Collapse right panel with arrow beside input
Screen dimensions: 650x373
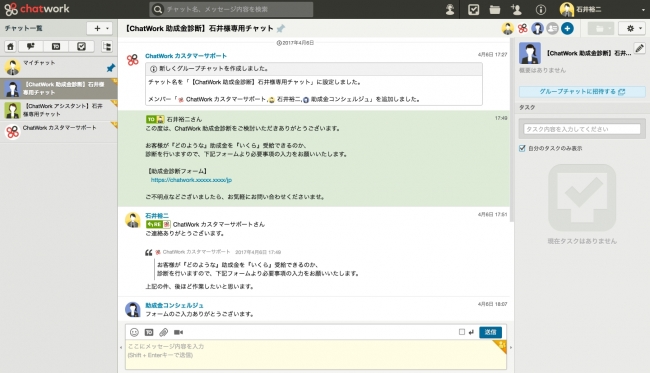510,347
